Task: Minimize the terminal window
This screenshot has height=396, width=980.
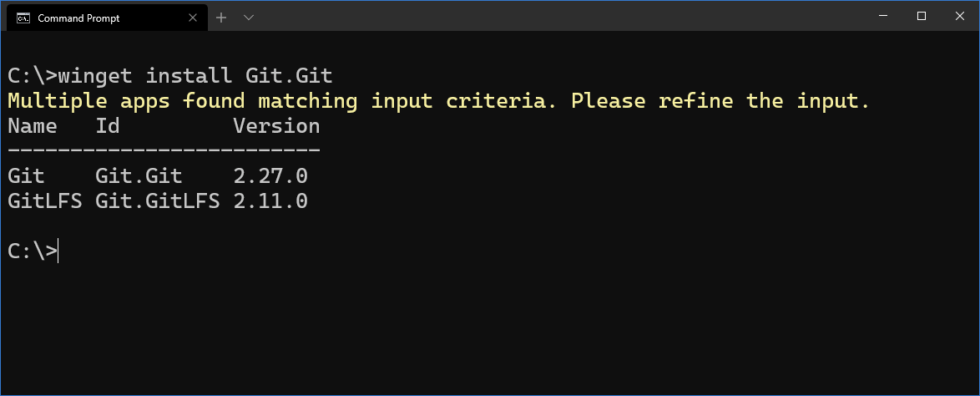Action: tap(882, 16)
